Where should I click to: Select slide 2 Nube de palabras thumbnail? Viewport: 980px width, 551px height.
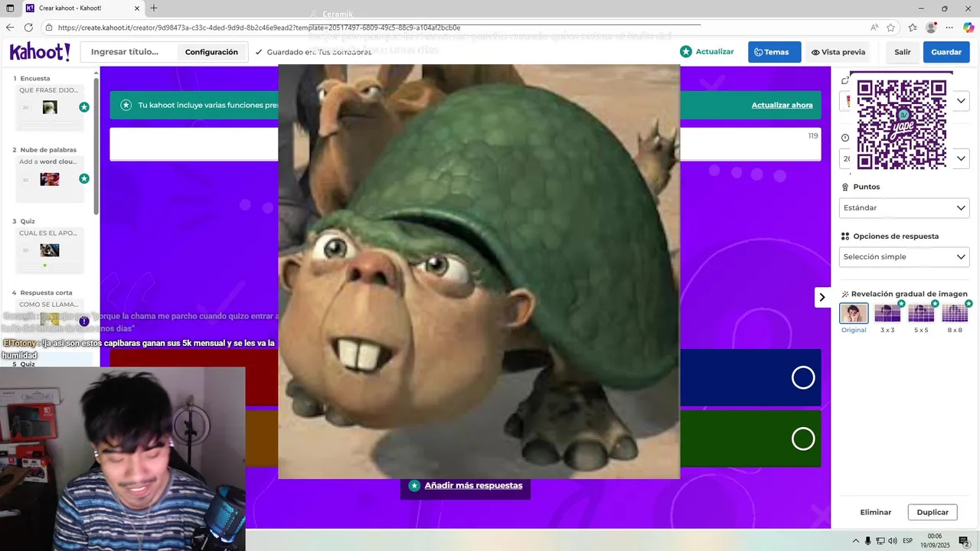(50, 179)
